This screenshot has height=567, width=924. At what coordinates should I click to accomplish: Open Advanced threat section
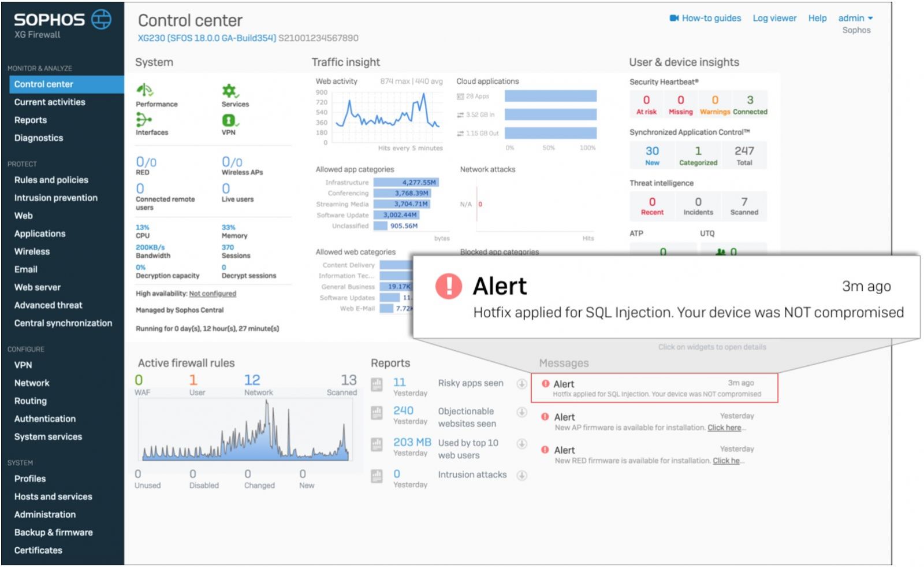49,306
